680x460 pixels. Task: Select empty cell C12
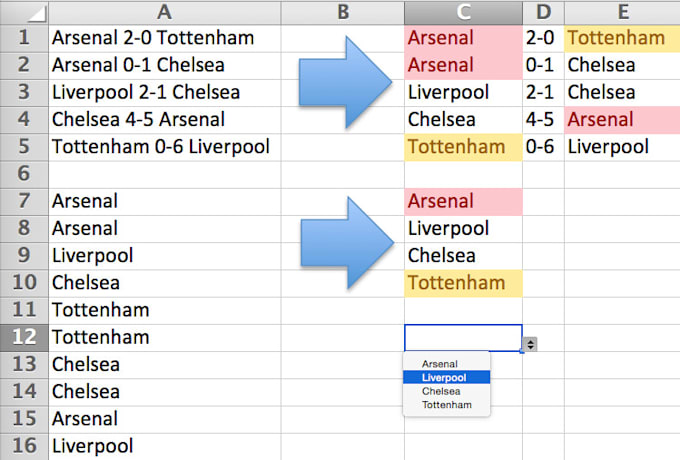pos(463,337)
